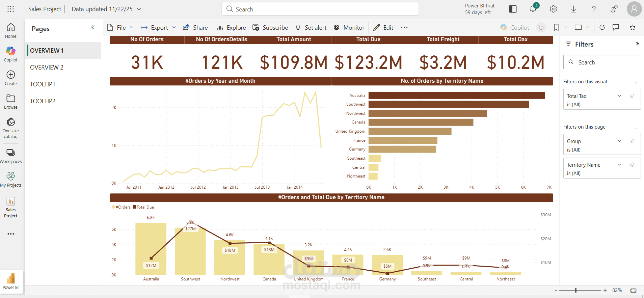Click the top Search box
The height and width of the screenshot is (298, 644).
(320, 9)
